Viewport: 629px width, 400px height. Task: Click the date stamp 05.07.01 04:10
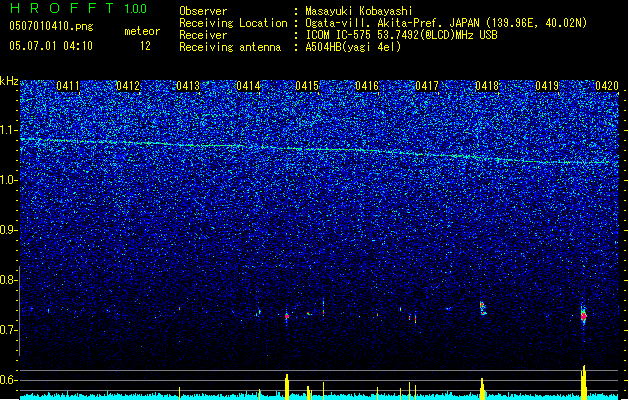coord(51,46)
